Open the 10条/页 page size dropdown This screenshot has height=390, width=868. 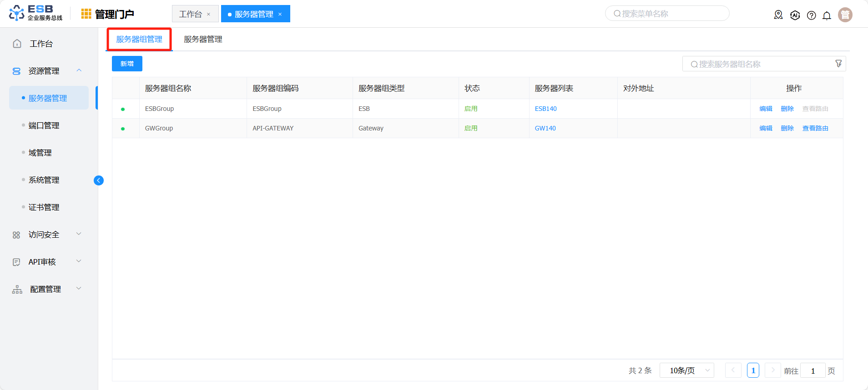pos(686,370)
